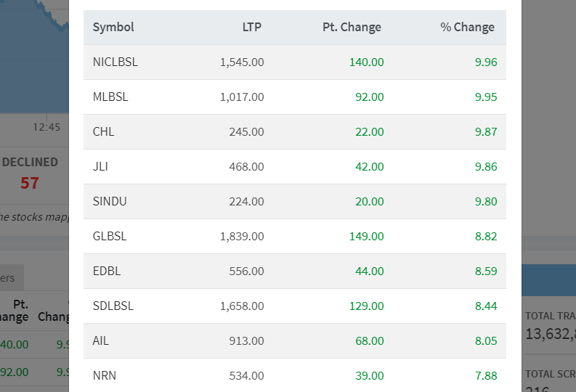Click the 12:45 chart time marker
The width and height of the screenshot is (576, 392).
[x=46, y=127]
